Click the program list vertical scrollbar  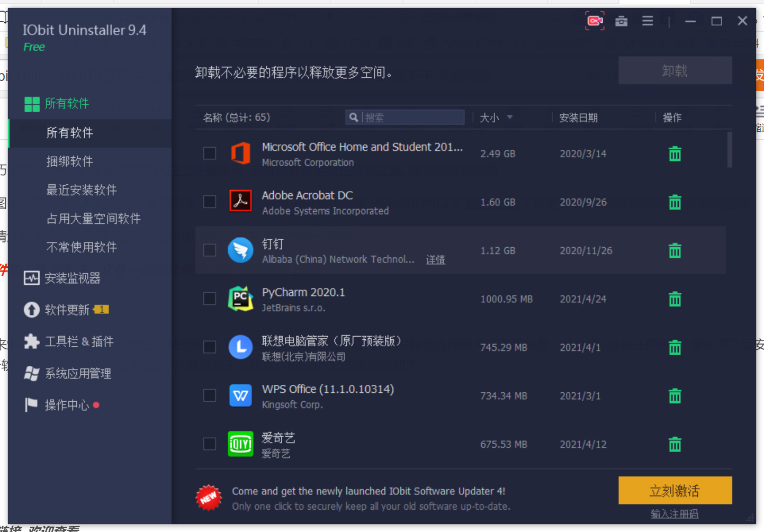coord(730,150)
